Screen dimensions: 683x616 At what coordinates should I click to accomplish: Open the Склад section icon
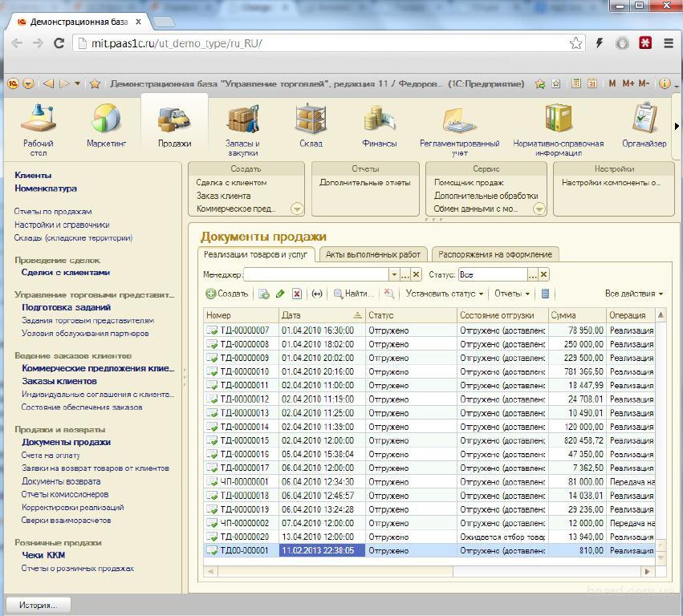311,127
